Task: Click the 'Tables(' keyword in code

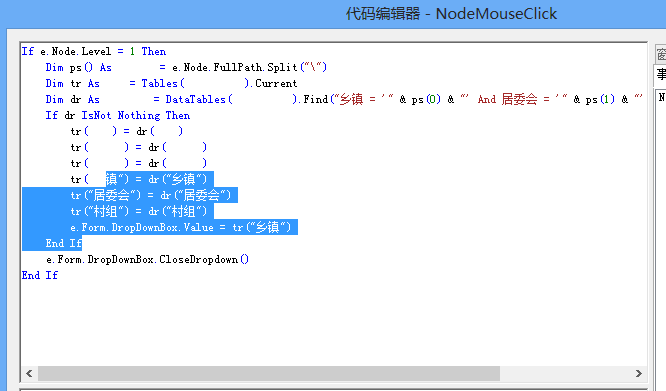Action: point(163,84)
